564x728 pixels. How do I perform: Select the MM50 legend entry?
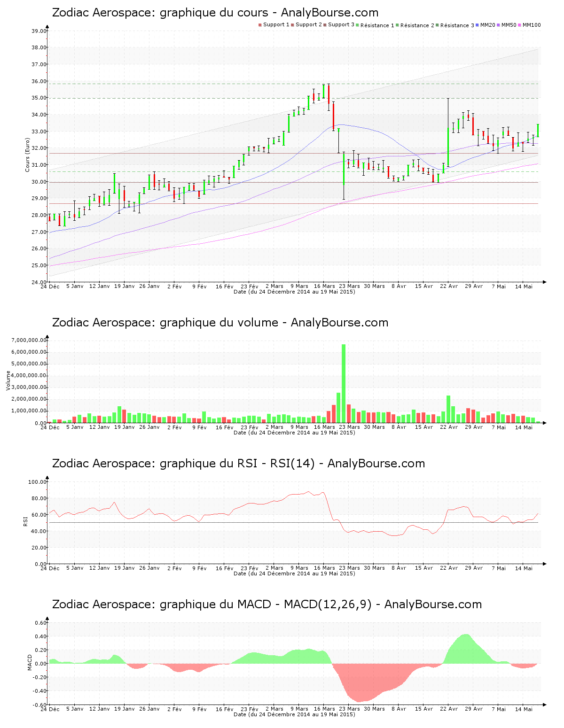(x=507, y=25)
